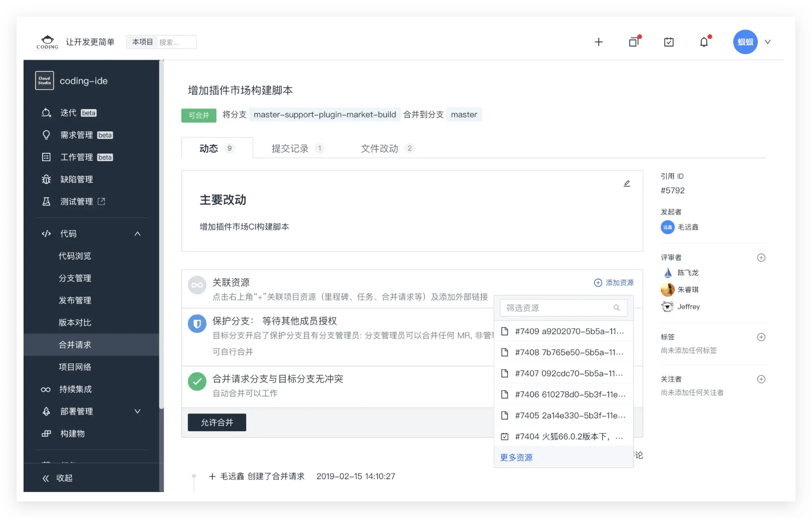Open the workspace switcher icon in top bar
Image resolution: width=812 pixels, height=518 pixels.
(x=634, y=42)
